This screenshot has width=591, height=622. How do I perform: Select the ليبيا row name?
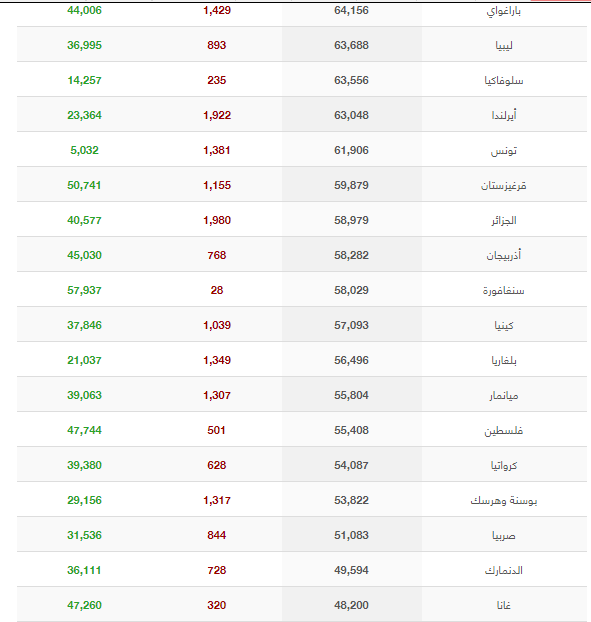tap(504, 46)
